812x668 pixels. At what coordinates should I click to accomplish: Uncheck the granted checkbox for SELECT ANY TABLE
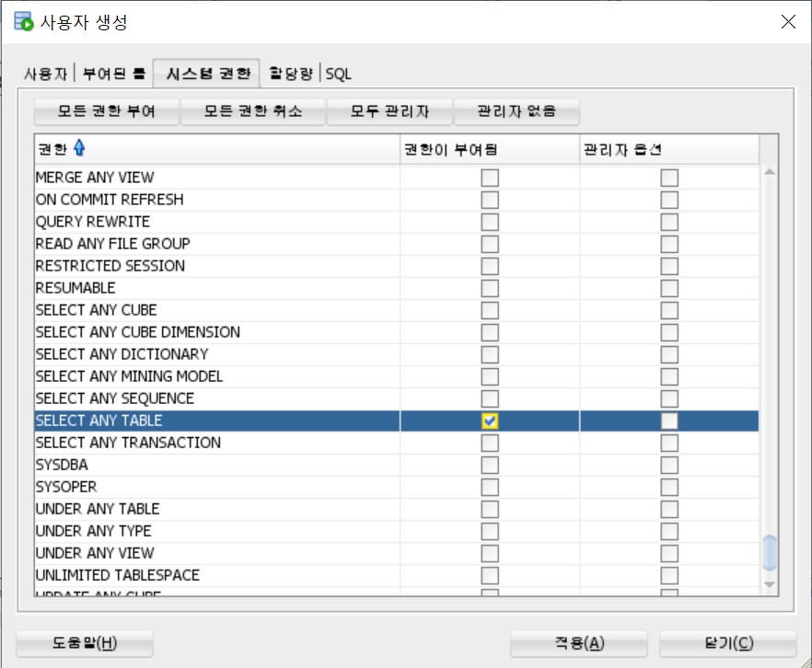tap(490, 420)
